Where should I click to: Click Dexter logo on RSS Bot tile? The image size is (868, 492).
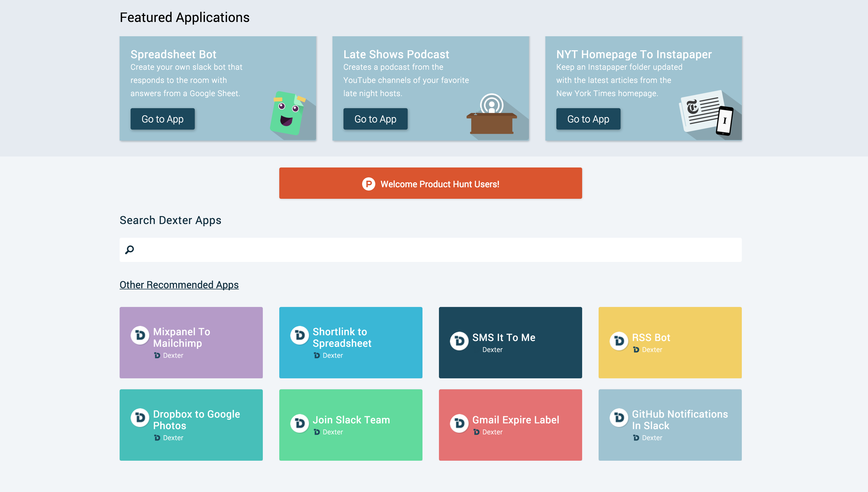(x=619, y=341)
